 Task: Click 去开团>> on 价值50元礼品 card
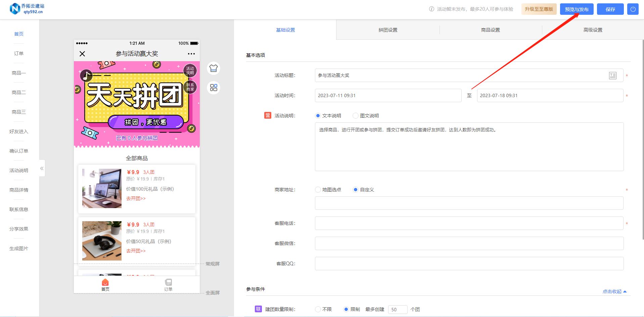(x=136, y=251)
